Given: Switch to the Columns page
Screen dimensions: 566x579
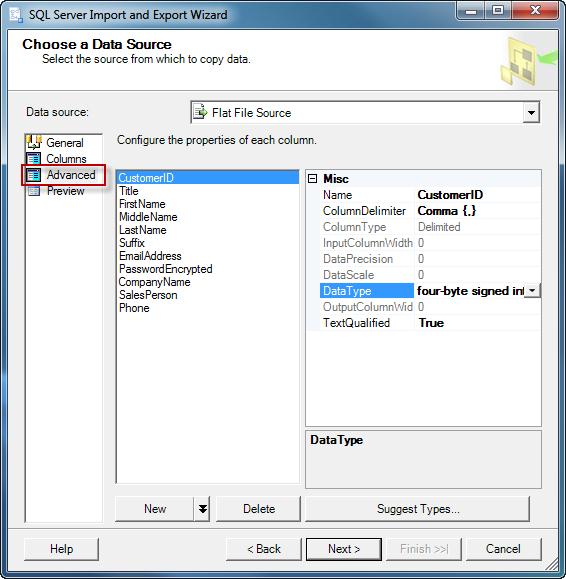Looking at the screenshot, I should click(66, 159).
